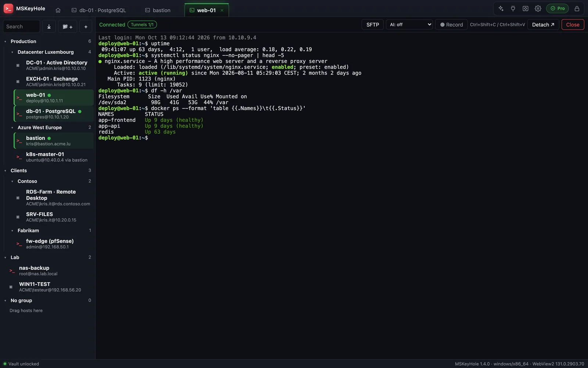Collapse the Clients group
Image resolution: width=588 pixels, height=368 pixels.
(x=5, y=171)
